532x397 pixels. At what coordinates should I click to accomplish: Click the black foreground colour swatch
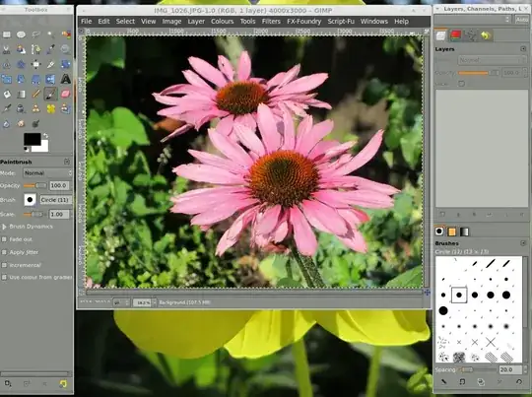click(33, 139)
